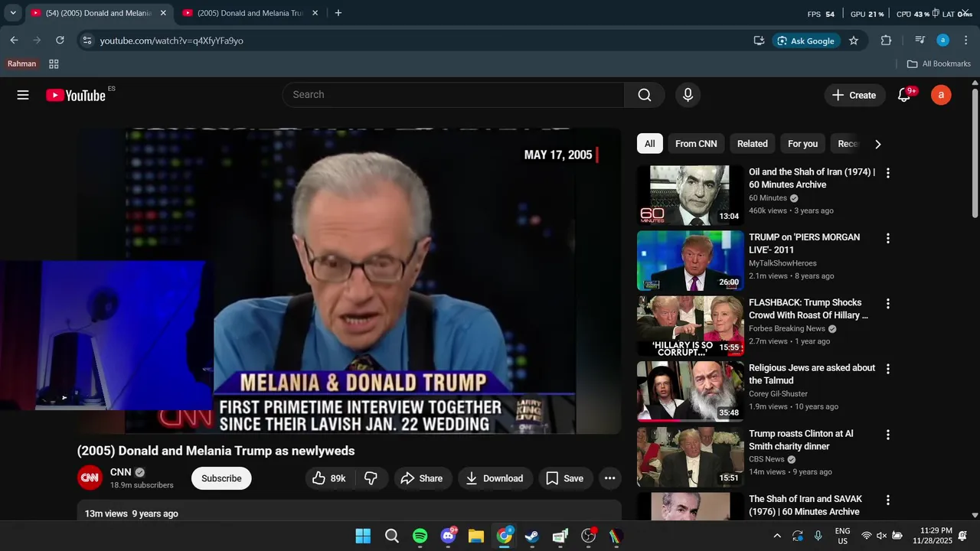Reload the current page
The width and height of the screenshot is (980, 551).
pyautogui.click(x=60, y=41)
